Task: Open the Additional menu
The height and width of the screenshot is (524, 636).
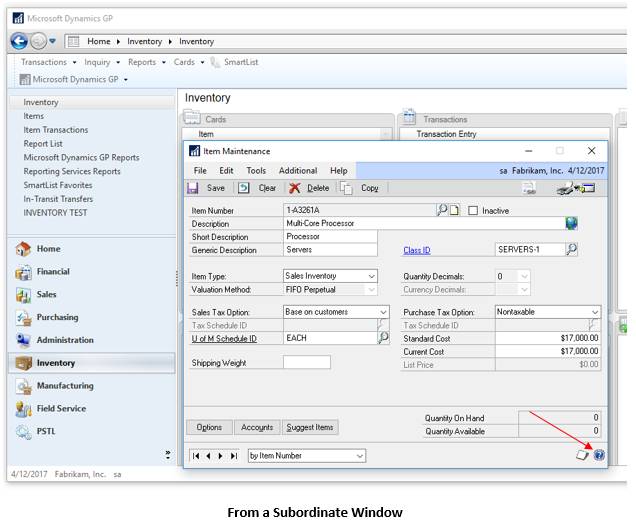Action: 298,171
